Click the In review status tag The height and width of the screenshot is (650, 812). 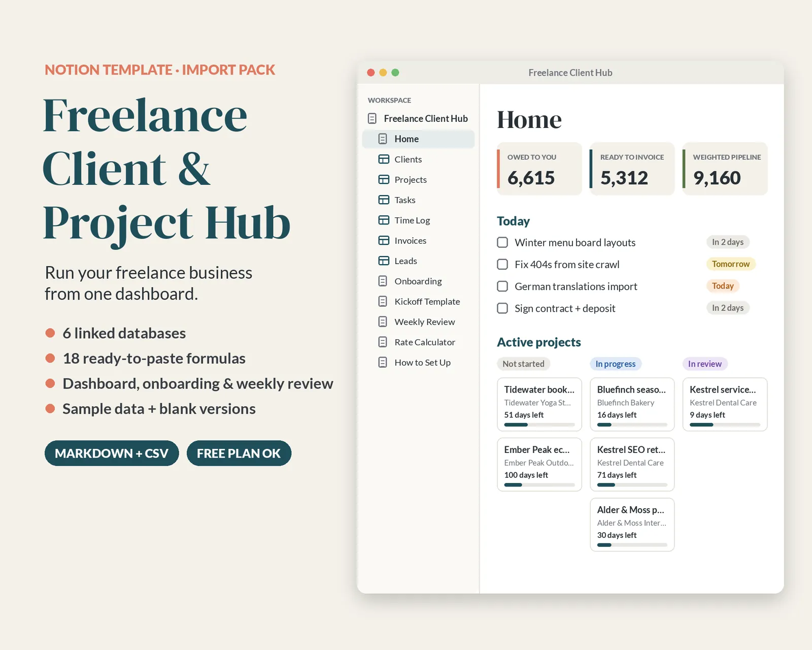705,364
